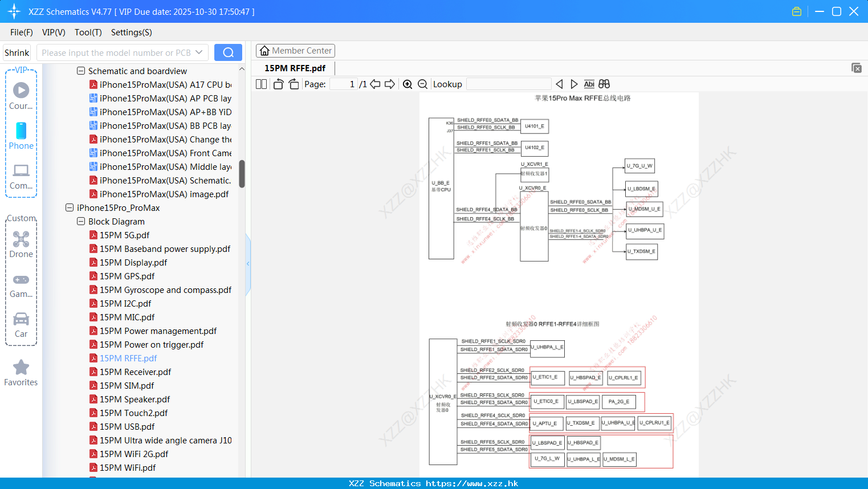Open the File(F) menu
Image resolution: width=868 pixels, height=489 pixels.
[22, 32]
